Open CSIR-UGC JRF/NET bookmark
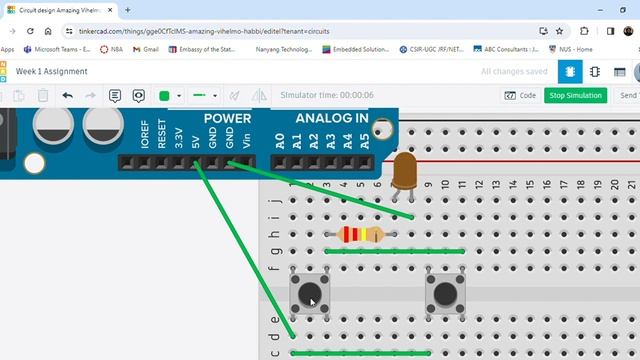Viewport: 640px width, 360px height. click(431, 49)
